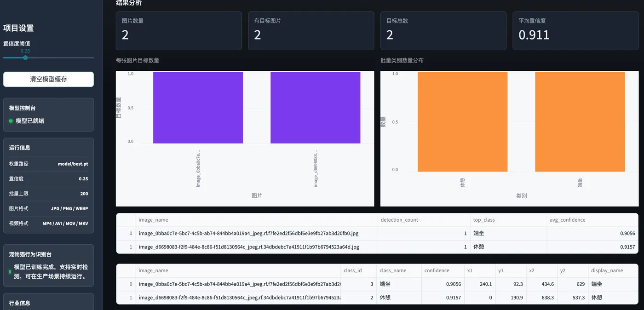Click the 项目设置 sidebar heading
644x310 pixels.
[18, 28]
